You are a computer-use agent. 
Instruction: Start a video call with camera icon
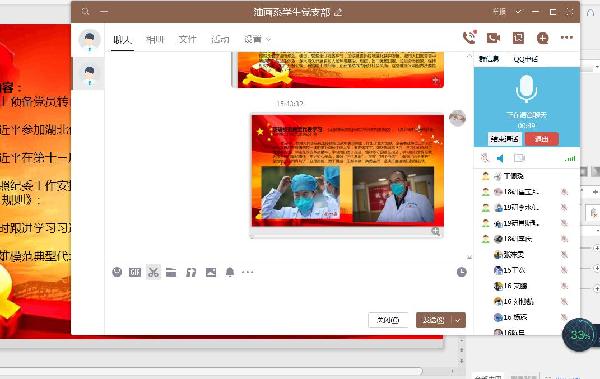493,38
